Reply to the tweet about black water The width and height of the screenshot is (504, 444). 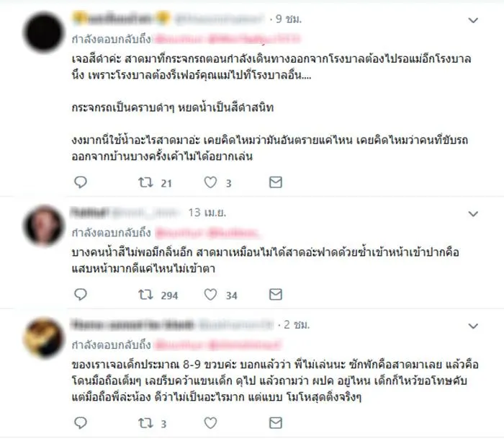point(81,182)
